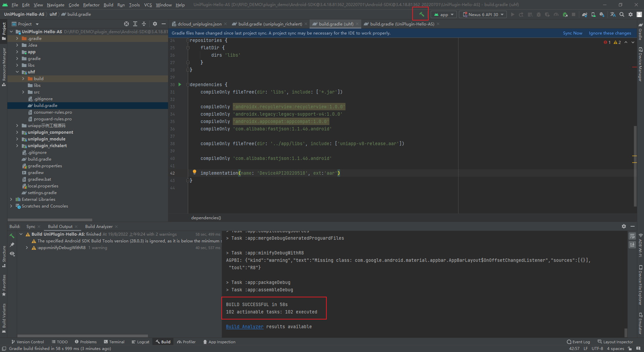
Task: Toggle the Structure tool window button
Action: click(x=4, y=256)
